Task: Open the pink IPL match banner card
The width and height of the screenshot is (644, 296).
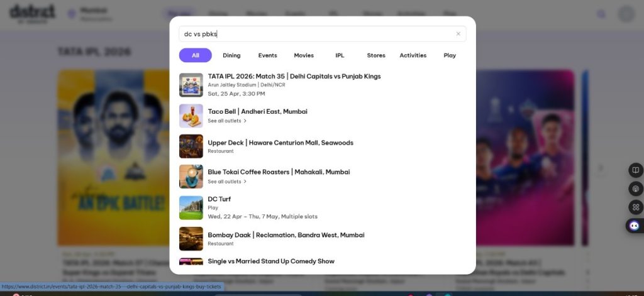Action: [x=525, y=158]
